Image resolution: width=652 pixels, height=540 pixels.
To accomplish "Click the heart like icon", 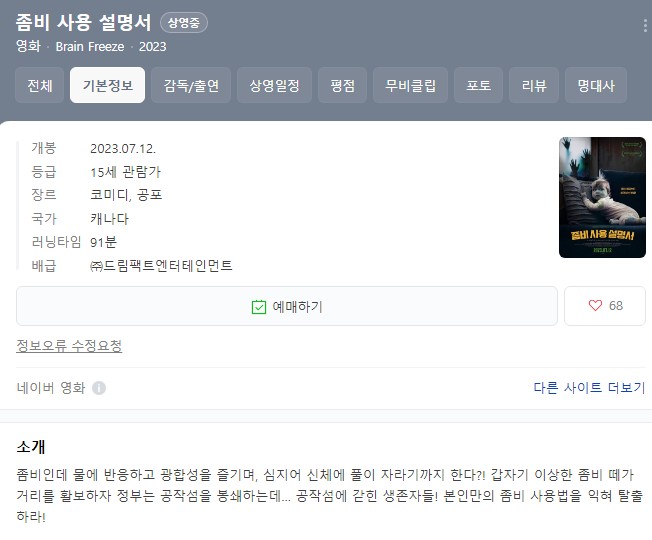I will (595, 306).
